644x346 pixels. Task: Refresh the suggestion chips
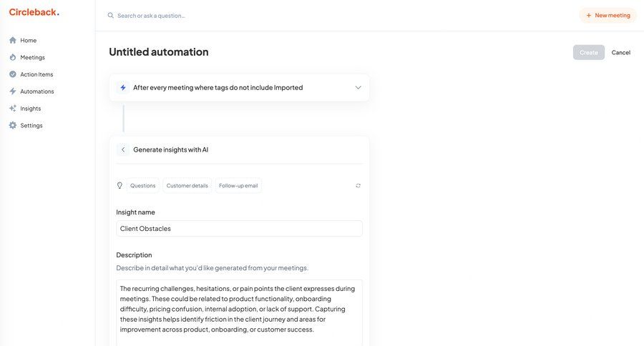pyautogui.click(x=358, y=186)
